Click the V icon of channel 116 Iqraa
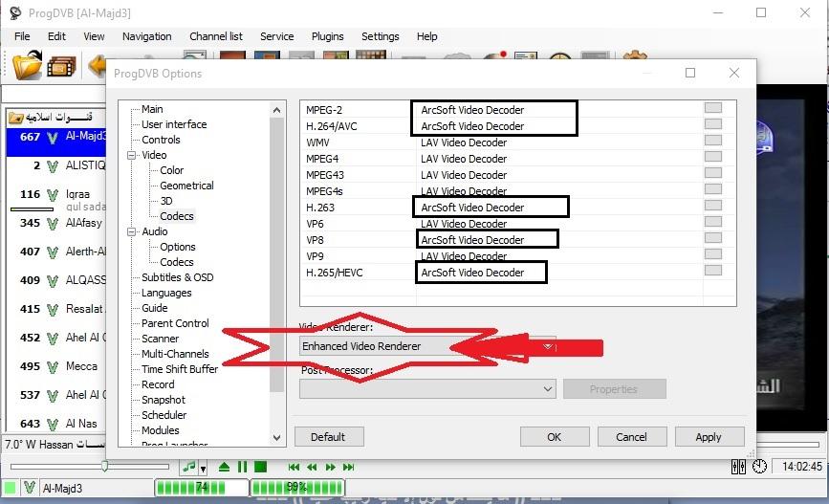This screenshot has height=504, width=829. tap(52, 195)
